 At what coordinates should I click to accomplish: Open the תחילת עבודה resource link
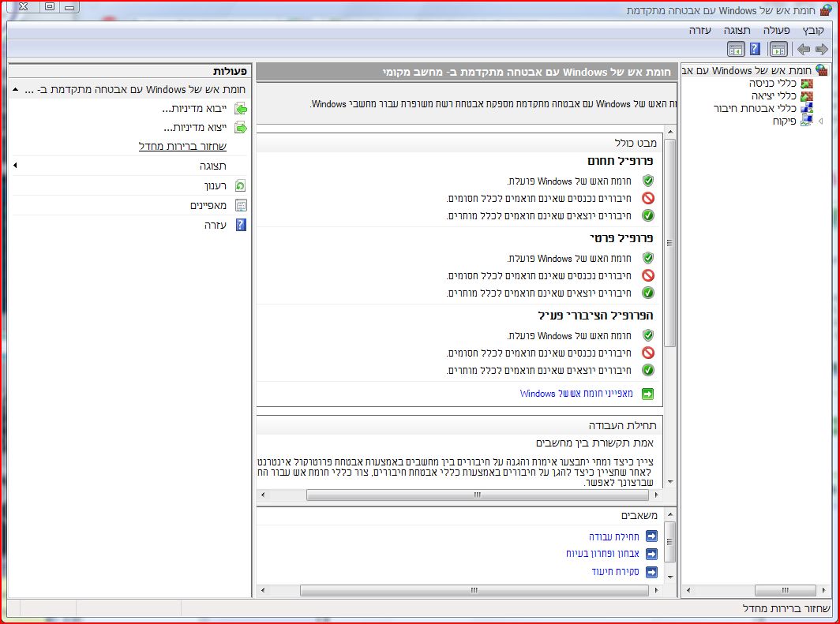[x=614, y=536]
